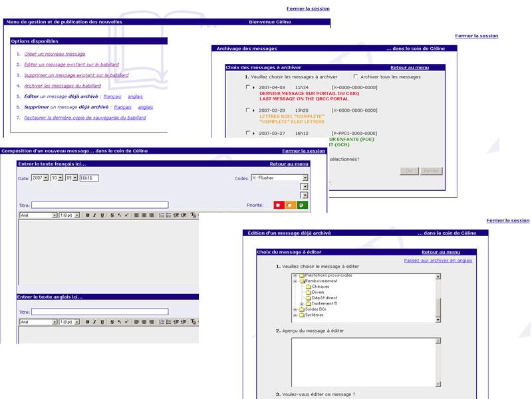Tick the checkbox for the 2007-04-03 message
Image resolution: width=532 pixels, height=399 pixels.
pyautogui.click(x=248, y=87)
